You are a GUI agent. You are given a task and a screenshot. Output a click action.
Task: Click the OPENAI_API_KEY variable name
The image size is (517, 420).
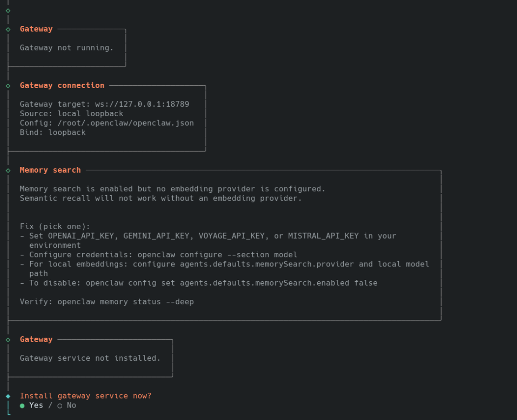(x=83, y=236)
